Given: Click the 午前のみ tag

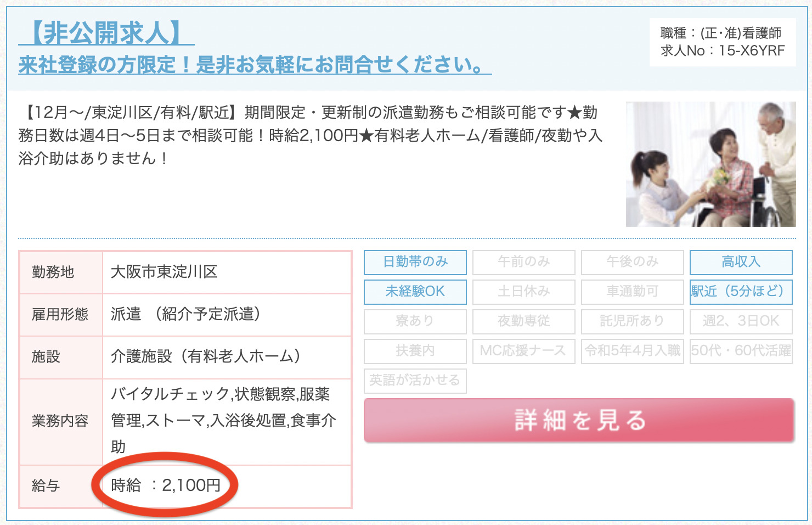Looking at the screenshot, I should coord(524,262).
